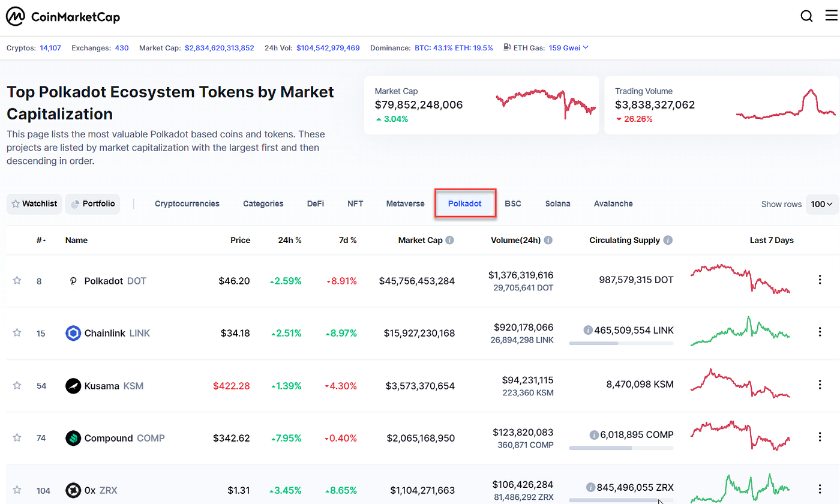The height and width of the screenshot is (504, 840).
Task: Switch to the DeFi tab
Action: pos(316,204)
